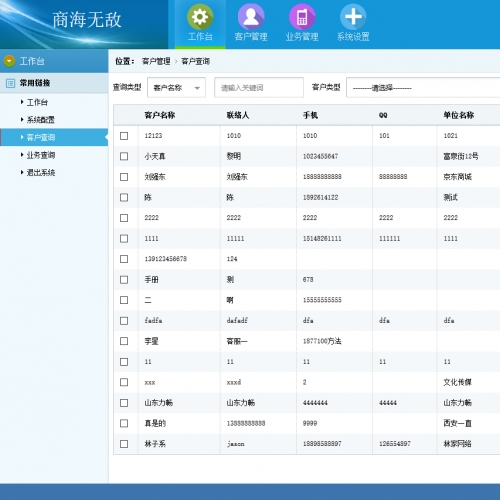Click phone number 18888888888

pos(322,177)
